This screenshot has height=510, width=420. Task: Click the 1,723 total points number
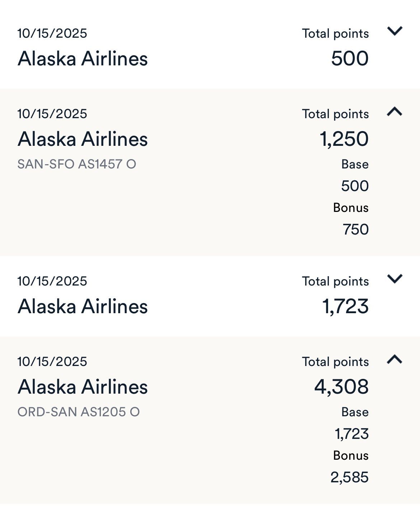[x=346, y=306]
